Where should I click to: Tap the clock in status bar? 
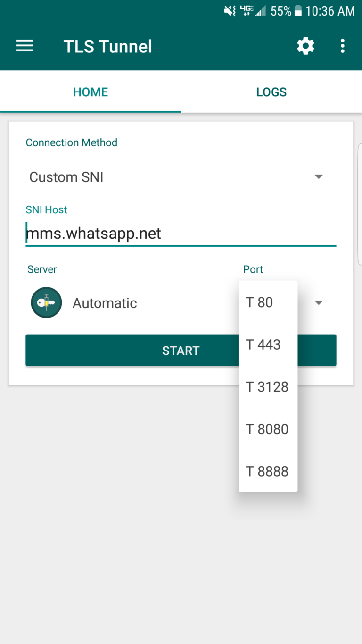pos(330,11)
